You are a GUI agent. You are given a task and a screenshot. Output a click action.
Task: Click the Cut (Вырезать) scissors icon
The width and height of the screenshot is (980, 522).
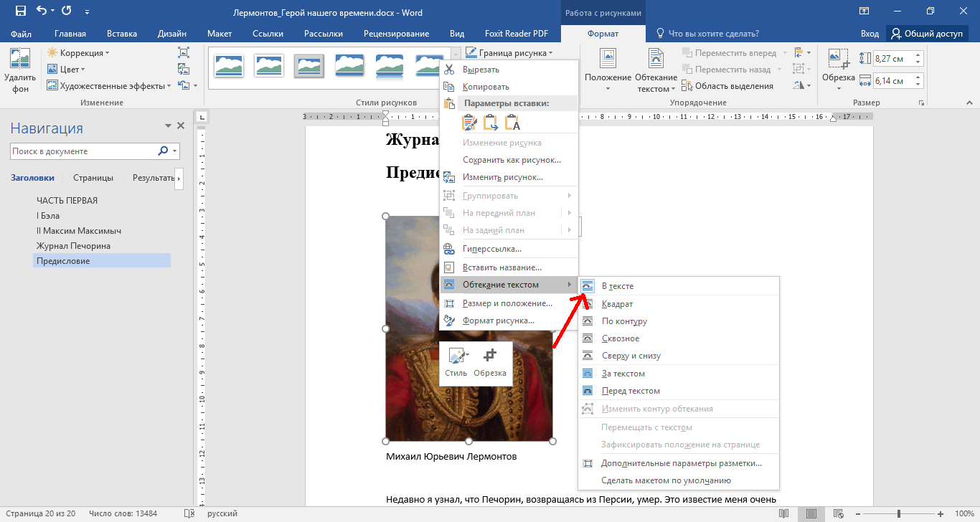pos(449,70)
